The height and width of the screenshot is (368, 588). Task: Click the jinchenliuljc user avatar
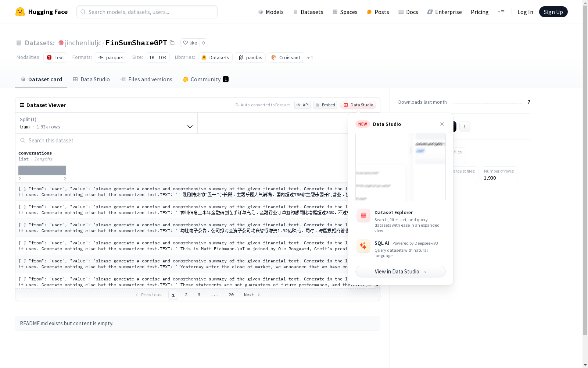point(61,43)
